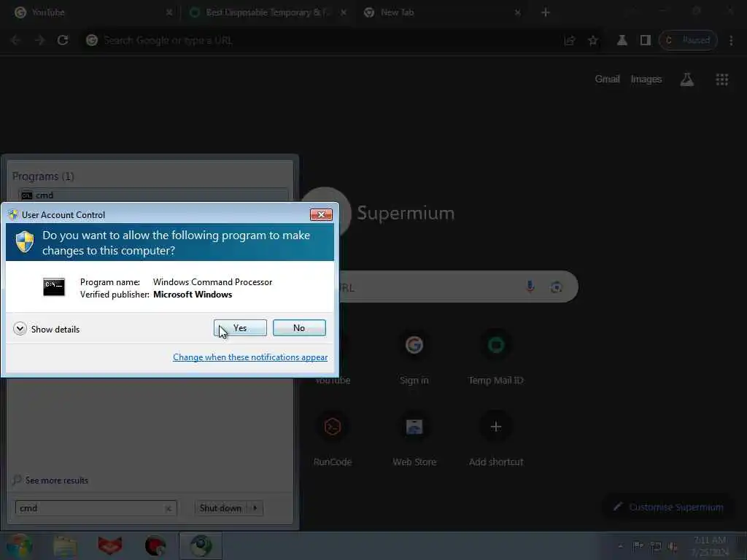
Task: Bookmark this page with star icon
Action: click(592, 41)
